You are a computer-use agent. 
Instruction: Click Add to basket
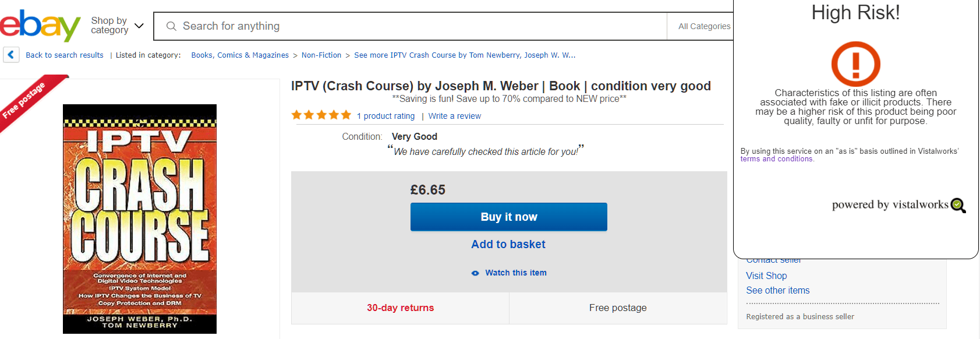[x=508, y=245]
